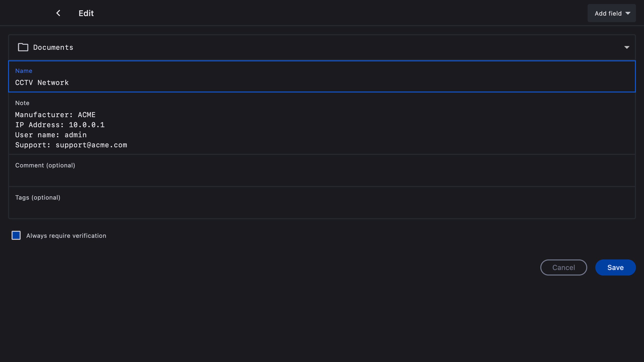Click the caret on Add field
This screenshot has width=644, height=362.
[x=628, y=13]
